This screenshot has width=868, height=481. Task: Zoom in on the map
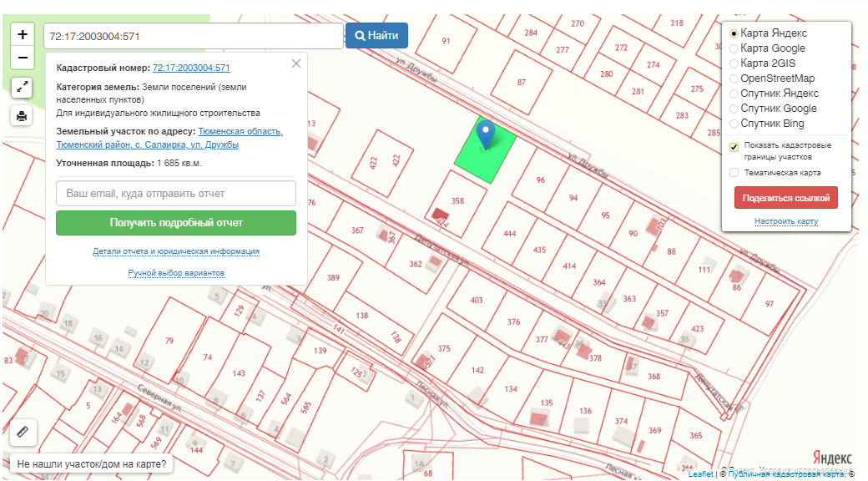tap(23, 34)
